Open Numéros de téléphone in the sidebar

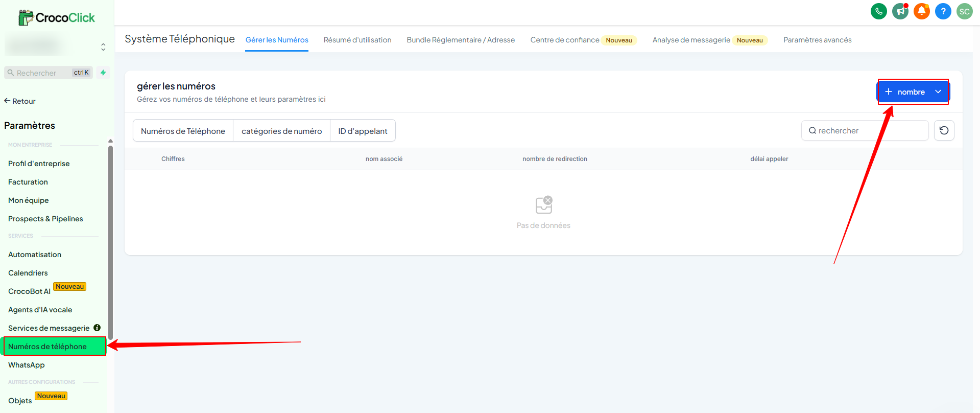pyautogui.click(x=54, y=347)
